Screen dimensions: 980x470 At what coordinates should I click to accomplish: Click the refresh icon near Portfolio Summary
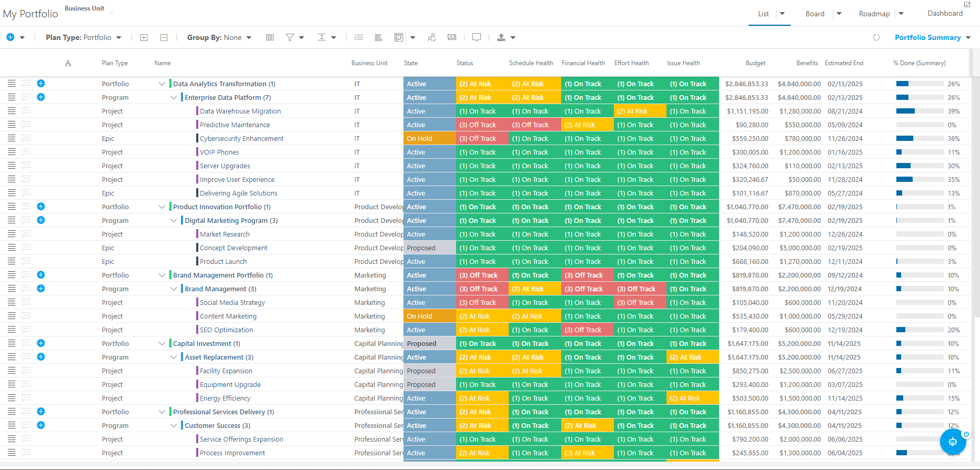876,37
